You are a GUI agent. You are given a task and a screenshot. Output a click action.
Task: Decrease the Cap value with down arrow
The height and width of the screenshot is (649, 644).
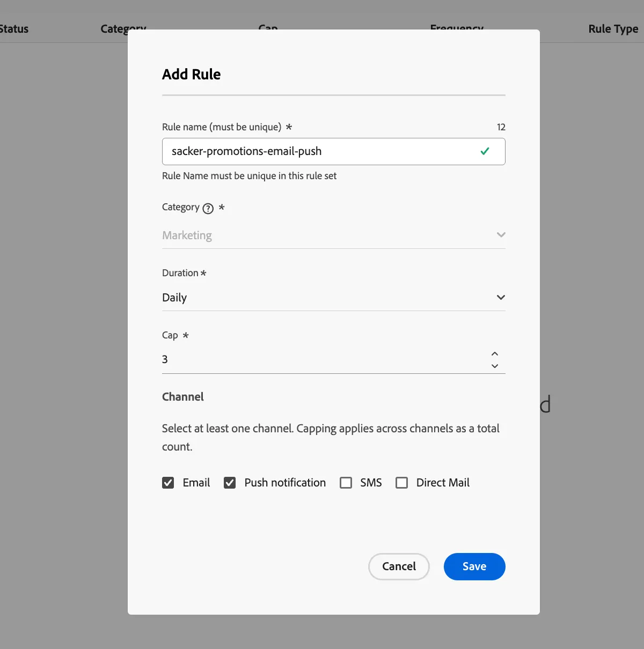coord(495,366)
